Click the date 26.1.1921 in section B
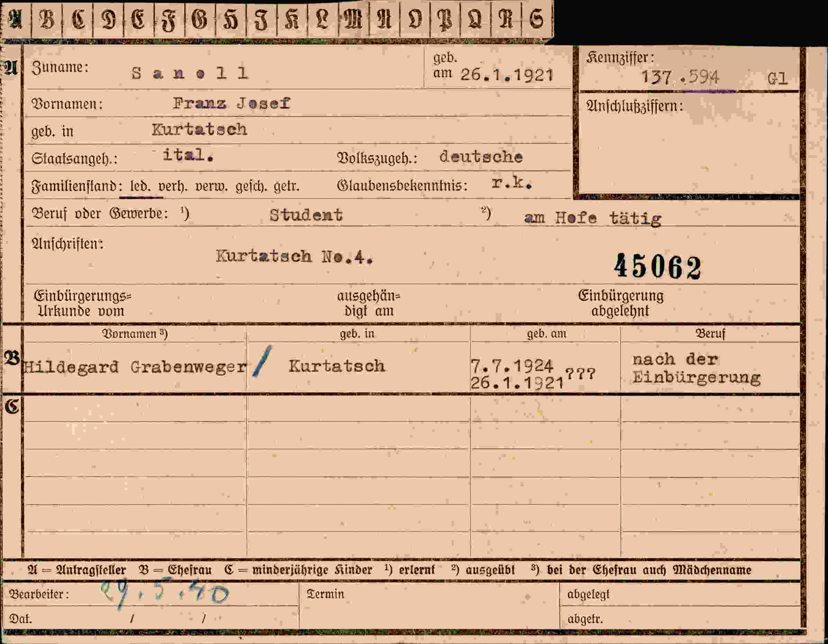828x644 pixels. (517, 383)
